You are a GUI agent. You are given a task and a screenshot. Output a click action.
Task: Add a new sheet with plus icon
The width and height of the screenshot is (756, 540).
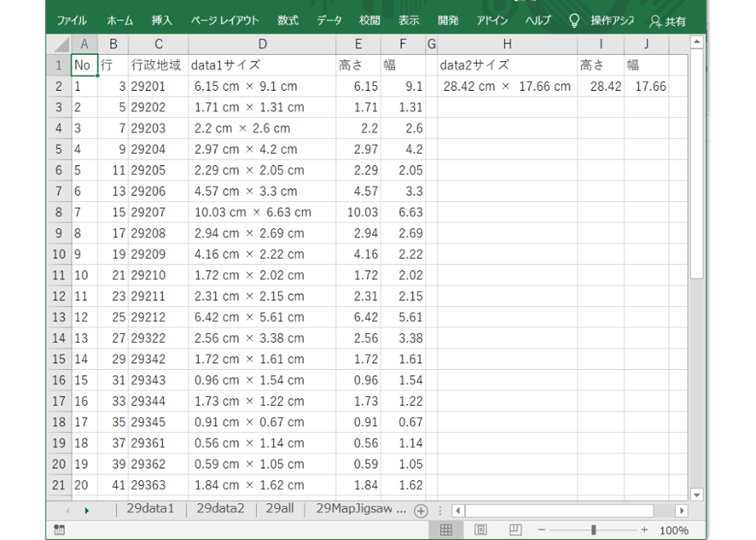click(421, 511)
